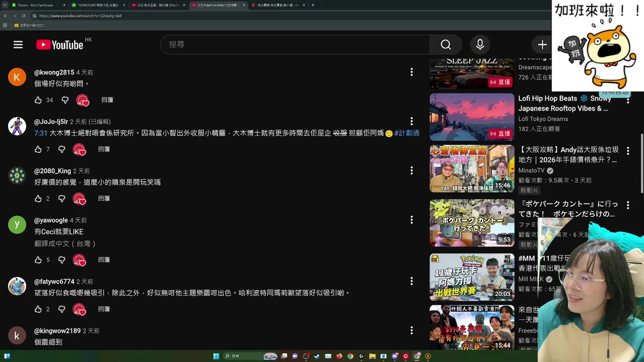The width and height of the screenshot is (644, 362).
Task: Open options menu for @fatywc6774 comment
Action: pos(412,282)
